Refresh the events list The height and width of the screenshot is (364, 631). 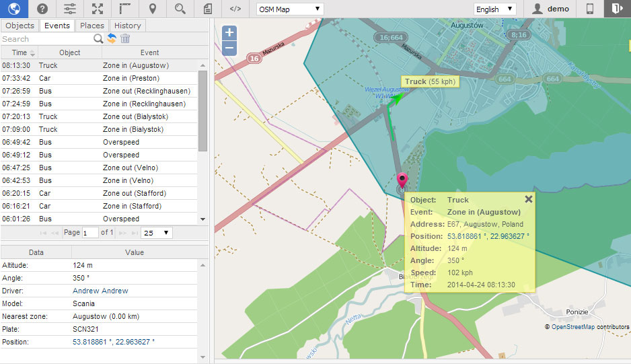[112, 39]
